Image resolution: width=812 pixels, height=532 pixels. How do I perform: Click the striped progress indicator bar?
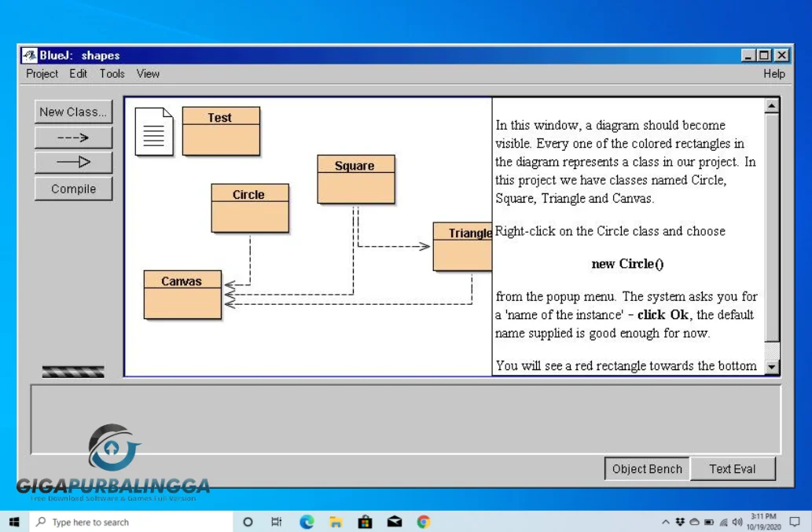click(x=73, y=372)
